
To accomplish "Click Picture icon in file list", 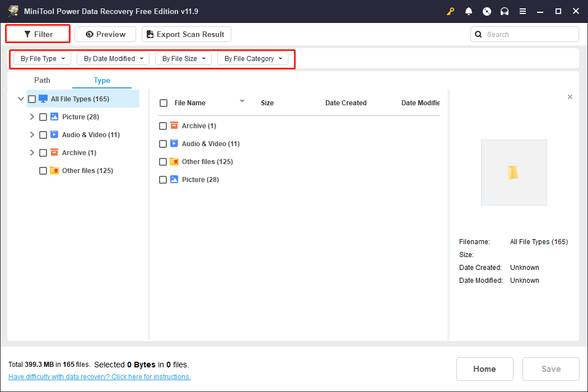I will 174,179.
